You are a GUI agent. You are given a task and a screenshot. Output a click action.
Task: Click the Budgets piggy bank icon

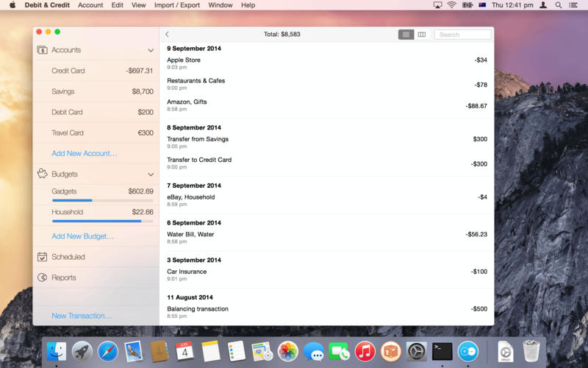pyautogui.click(x=43, y=174)
